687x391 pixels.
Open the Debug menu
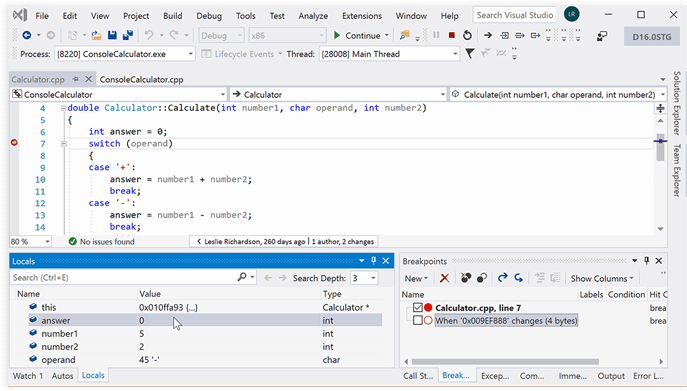tap(209, 16)
